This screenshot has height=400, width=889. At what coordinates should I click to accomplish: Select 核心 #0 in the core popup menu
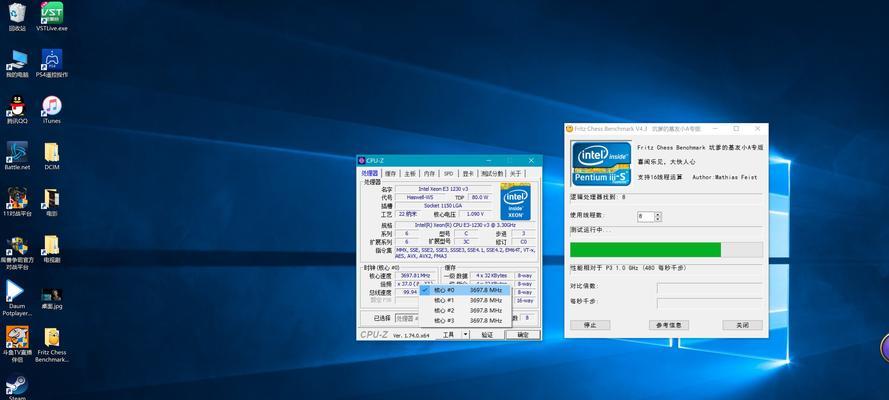(464, 290)
